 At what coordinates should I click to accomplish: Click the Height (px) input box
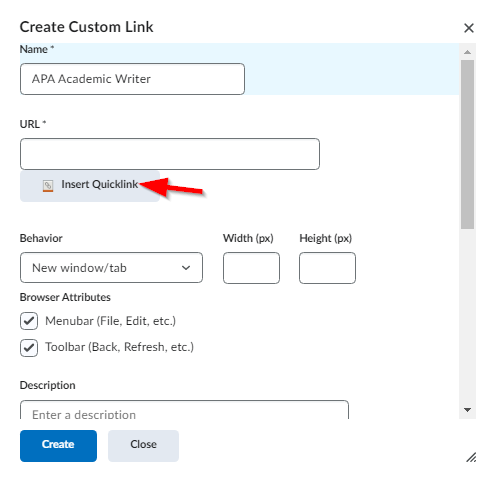[x=327, y=268]
